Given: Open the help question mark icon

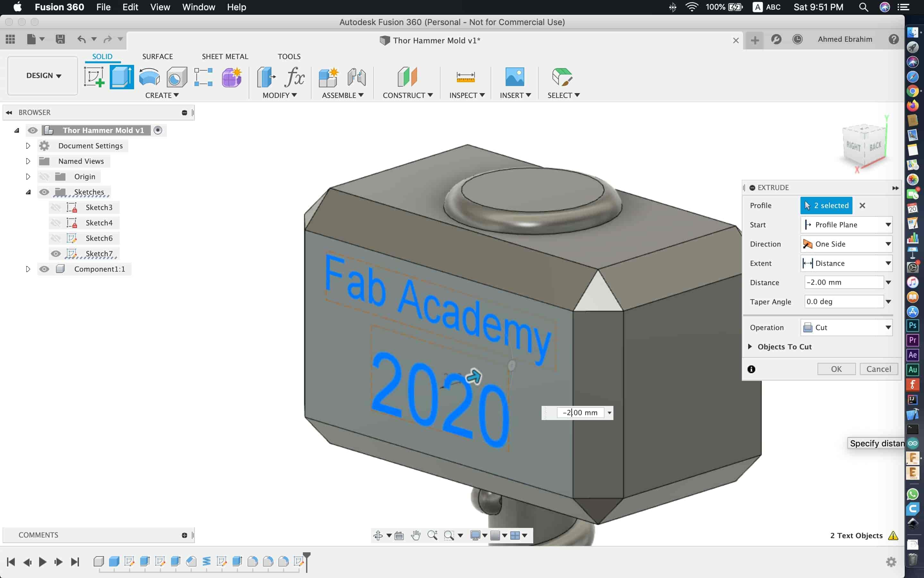Looking at the screenshot, I should coord(894,39).
